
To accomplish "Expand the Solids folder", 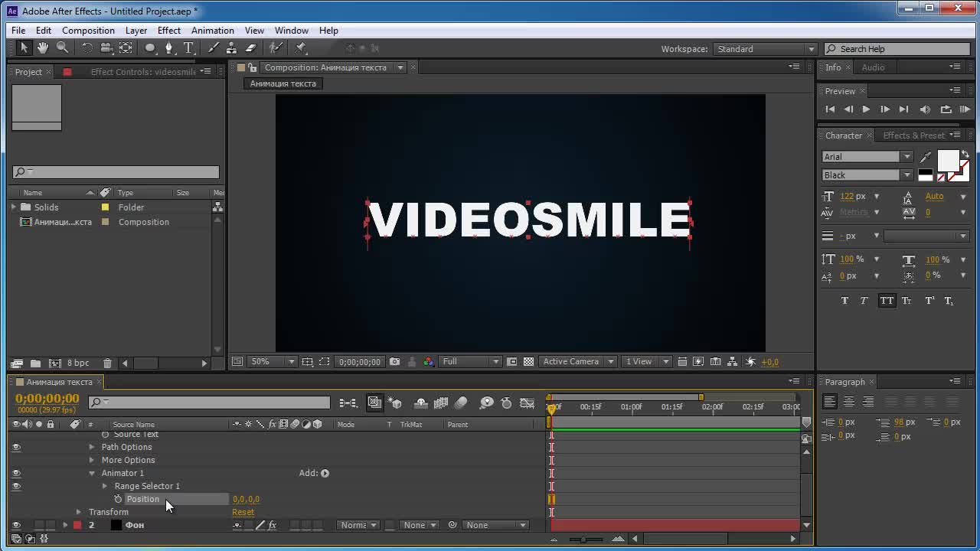I will point(14,207).
